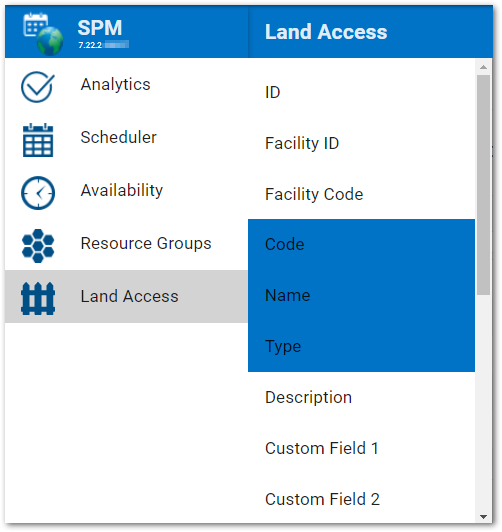Select the Facility ID field
The height and width of the screenshot is (532, 502).
tap(361, 143)
